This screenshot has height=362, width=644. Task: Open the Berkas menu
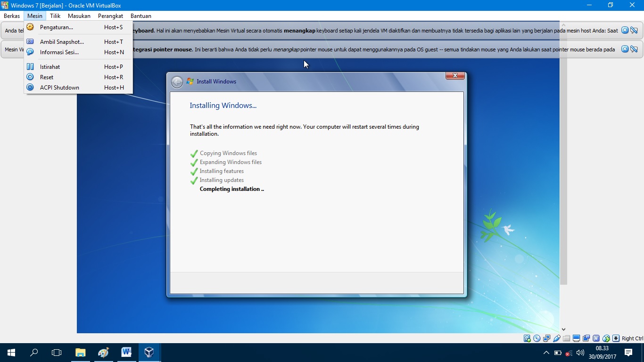click(12, 16)
